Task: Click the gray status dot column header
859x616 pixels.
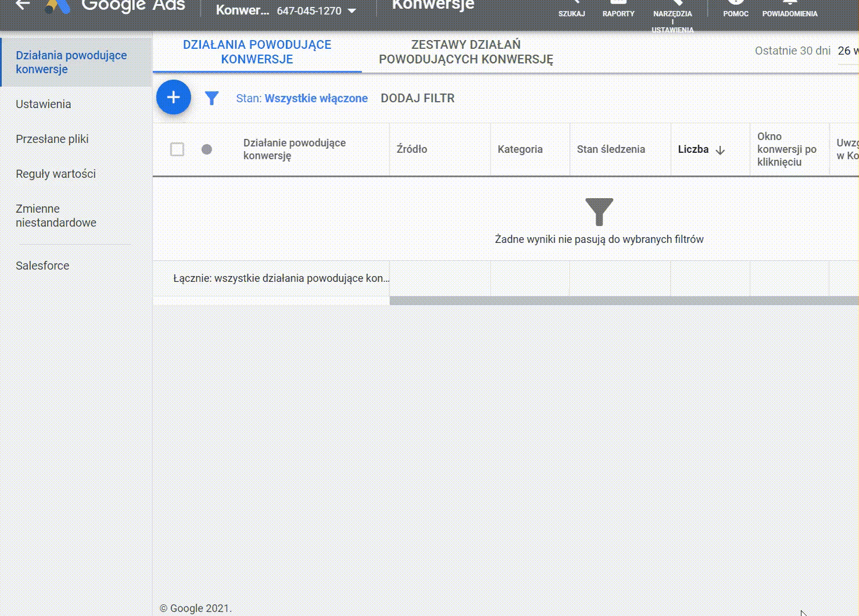Action: click(206, 149)
